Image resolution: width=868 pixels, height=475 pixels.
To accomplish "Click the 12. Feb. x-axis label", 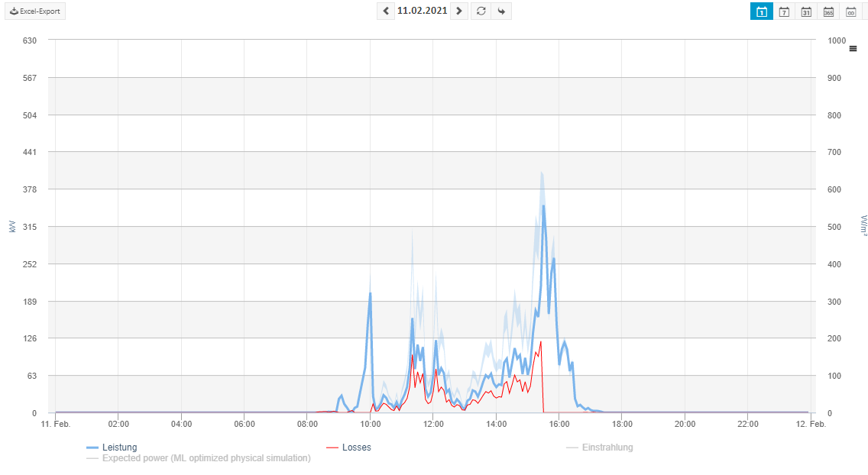I will (811, 424).
